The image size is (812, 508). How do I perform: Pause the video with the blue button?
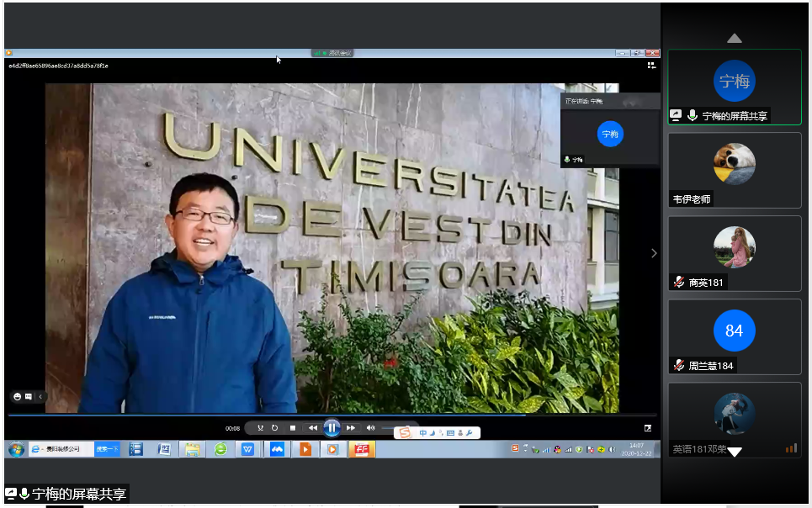click(332, 428)
